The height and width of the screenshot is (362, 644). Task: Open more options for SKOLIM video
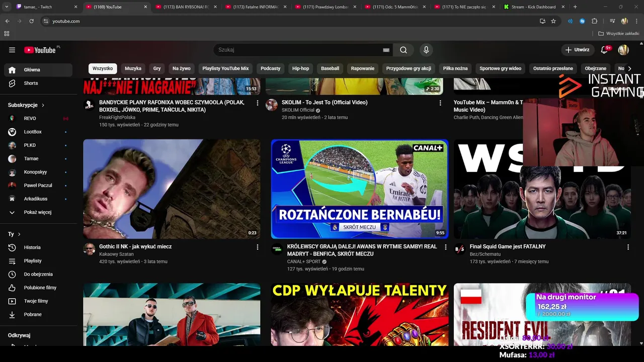pyautogui.click(x=440, y=103)
